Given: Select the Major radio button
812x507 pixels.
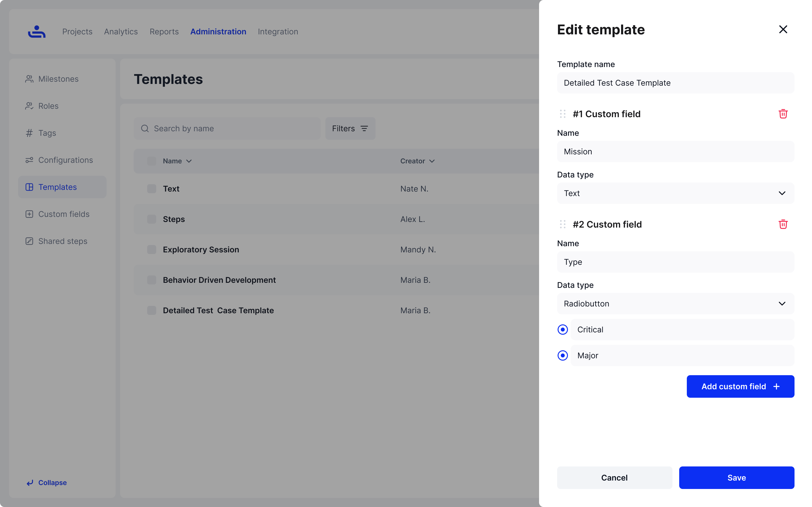Looking at the screenshot, I should click(x=563, y=355).
